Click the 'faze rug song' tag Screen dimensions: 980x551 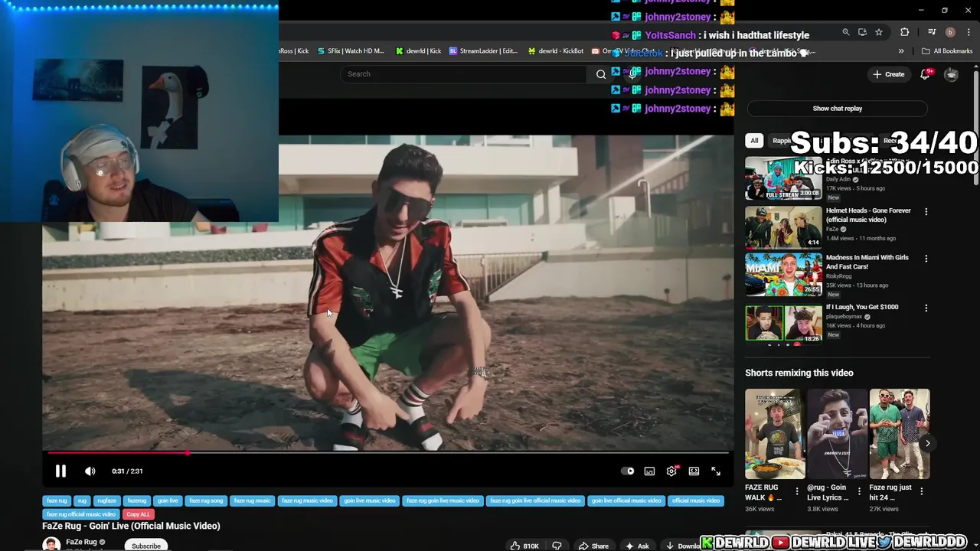[206, 500]
